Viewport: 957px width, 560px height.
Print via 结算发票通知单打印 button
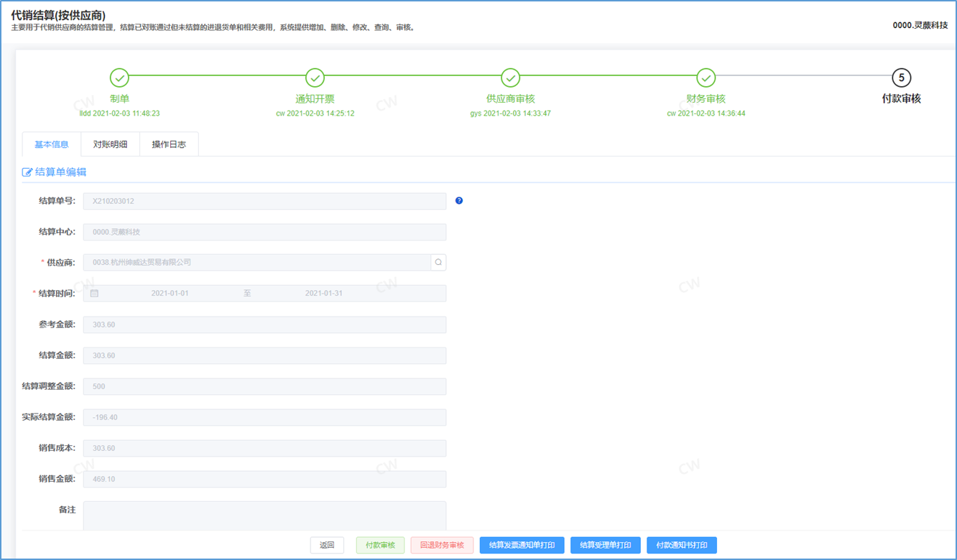(522, 545)
